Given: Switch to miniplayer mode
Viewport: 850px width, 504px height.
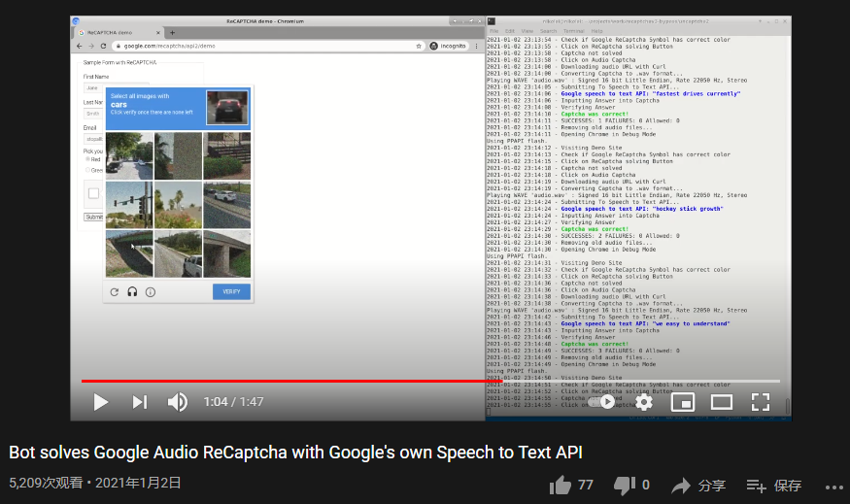Looking at the screenshot, I should pyautogui.click(x=683, y=402).
